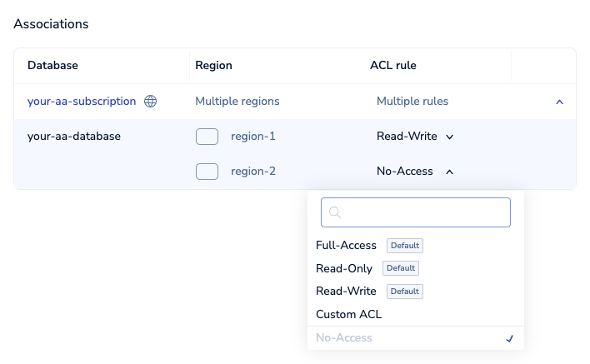The width and height of the screenshot is (590, 364).
Task: Focus the ACL search input field
Action: pyautogui.click(x=423, y=212)
